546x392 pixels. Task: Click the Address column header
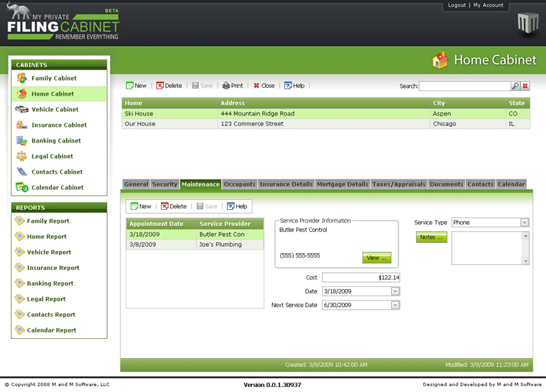click(x=324, y=103)
